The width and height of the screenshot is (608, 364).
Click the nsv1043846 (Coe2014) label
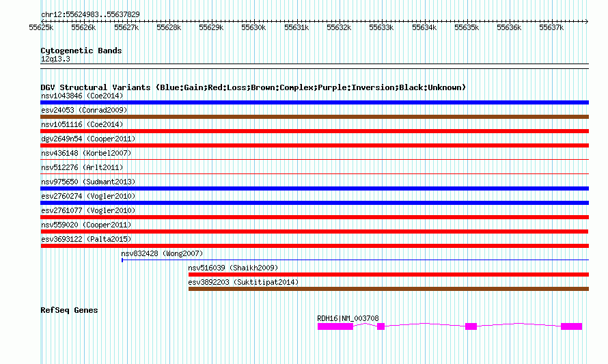tap(82, 96)
